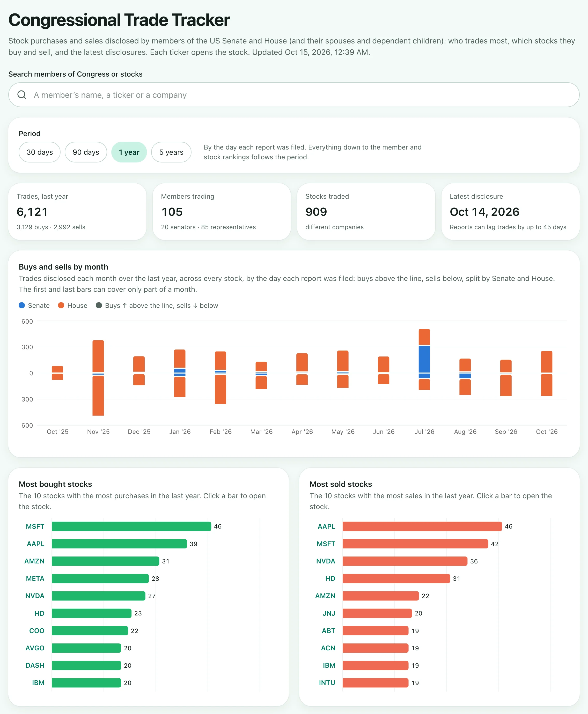Click the blue Senate buys bar for Jul '26

click(x=424, y=359)
